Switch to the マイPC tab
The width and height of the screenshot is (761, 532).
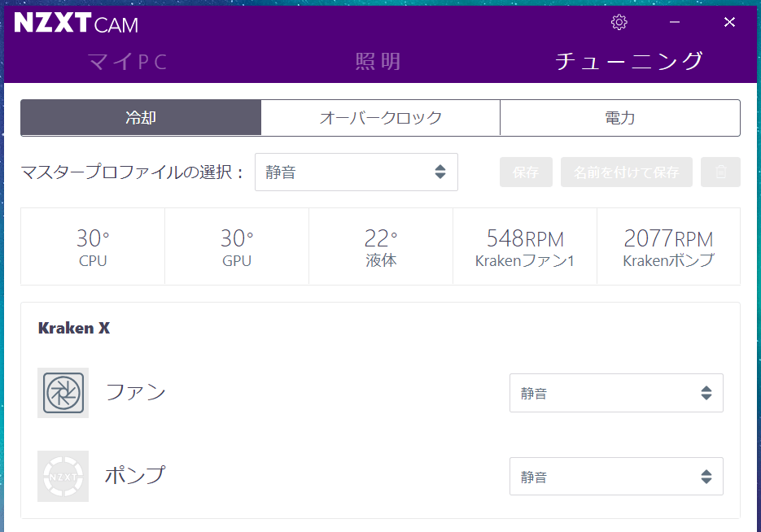click(x=128, y=62)
